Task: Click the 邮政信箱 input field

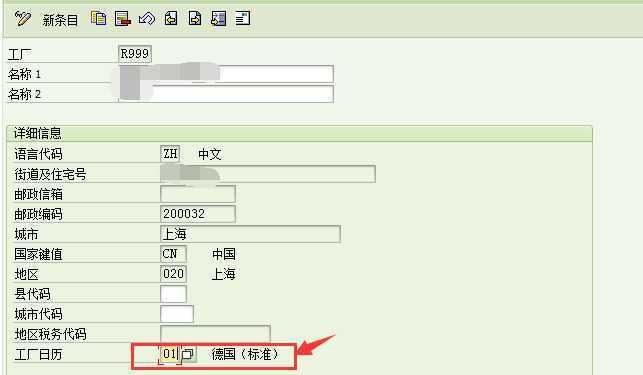Action: coord(198,194)
